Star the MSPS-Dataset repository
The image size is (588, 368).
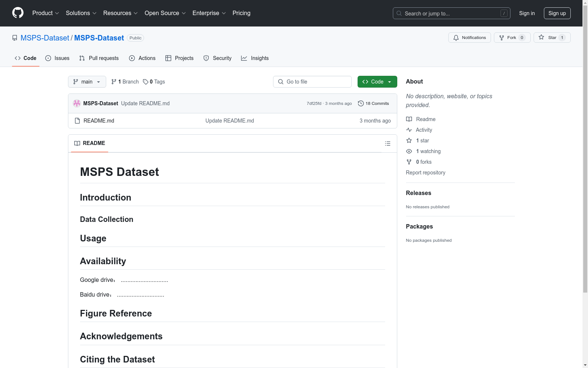(x=552, y=38)
